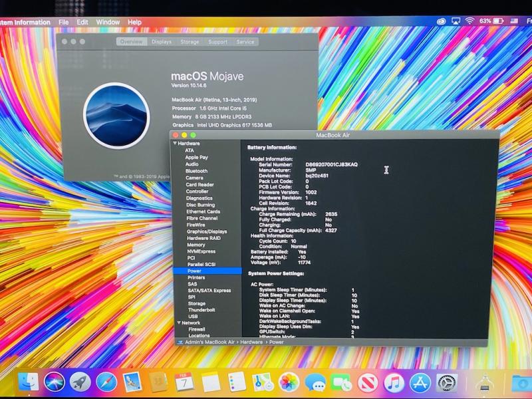Switch to Service tab in About window
Screen dimensions: 532x399
tap(245, 42)
